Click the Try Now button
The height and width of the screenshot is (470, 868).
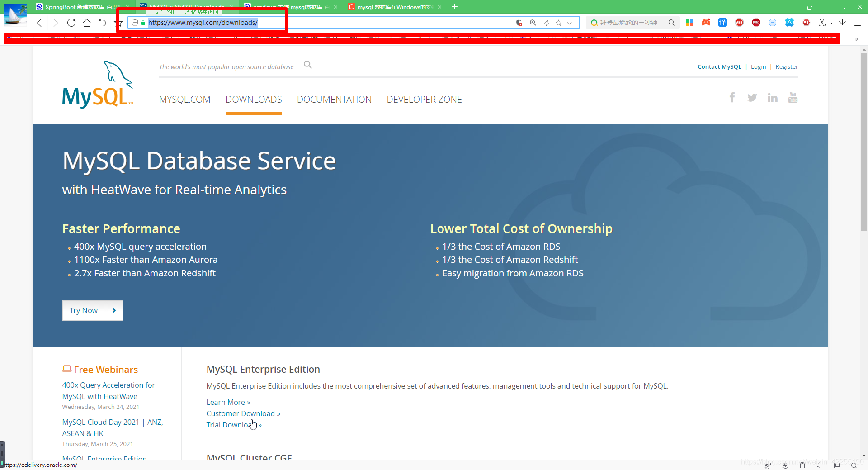(x=84, y=310)
